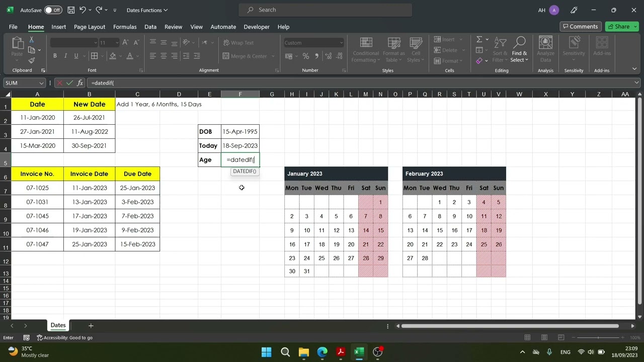Toggle Italic formatting

coord(65,56)
